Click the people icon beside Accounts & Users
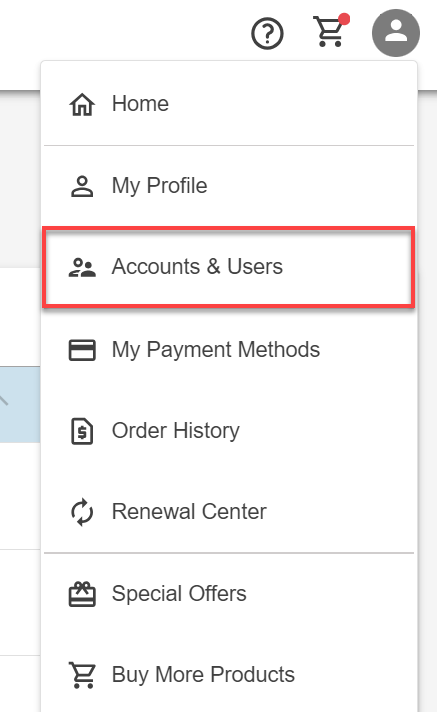The width and height of the screenshot is (437, 712). tap(82, 267)
